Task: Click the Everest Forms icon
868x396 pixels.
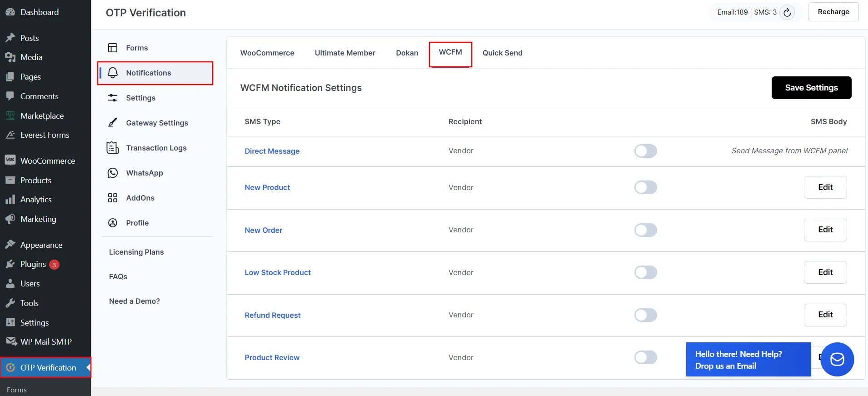Action: 10,135
